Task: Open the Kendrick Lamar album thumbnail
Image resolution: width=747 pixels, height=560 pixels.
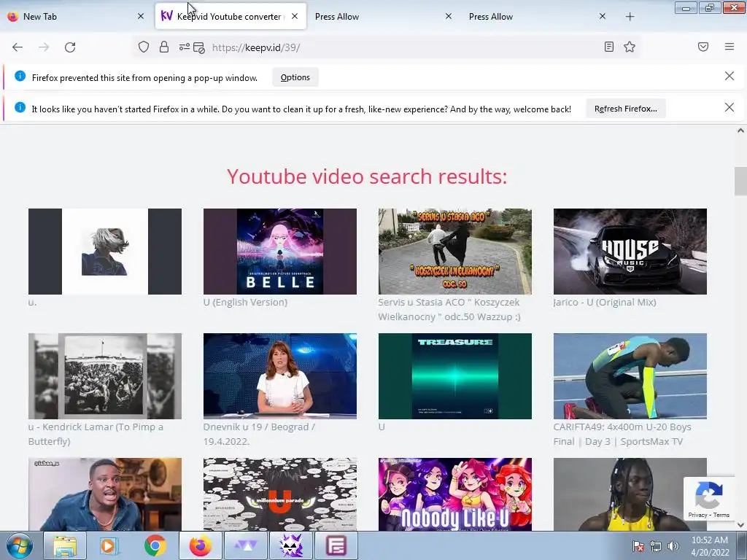Action: click(x=105, y=376)
